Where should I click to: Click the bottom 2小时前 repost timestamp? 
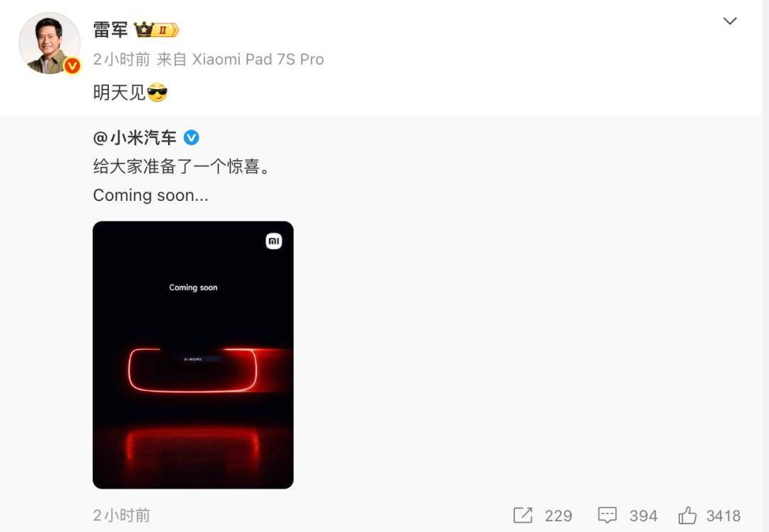coord(122,516)
